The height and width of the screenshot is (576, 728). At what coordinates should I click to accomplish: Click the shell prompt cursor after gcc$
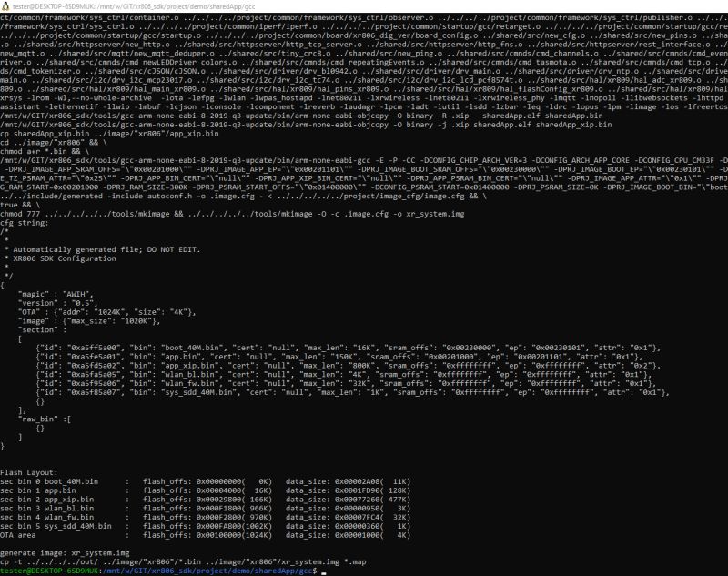click(x=324, y=572)
